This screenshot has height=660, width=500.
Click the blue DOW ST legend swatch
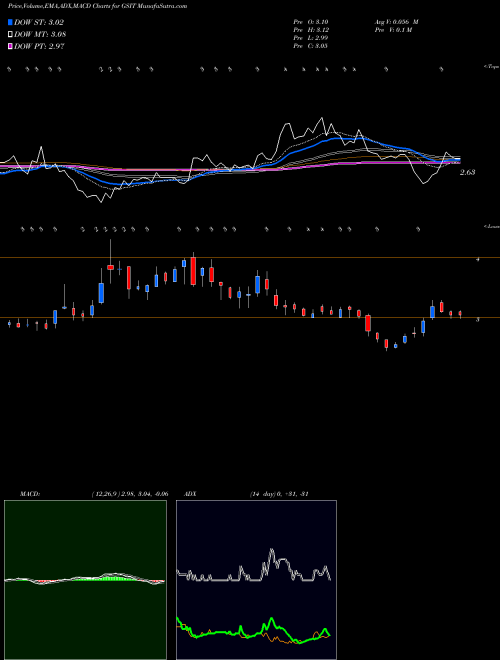10,22
